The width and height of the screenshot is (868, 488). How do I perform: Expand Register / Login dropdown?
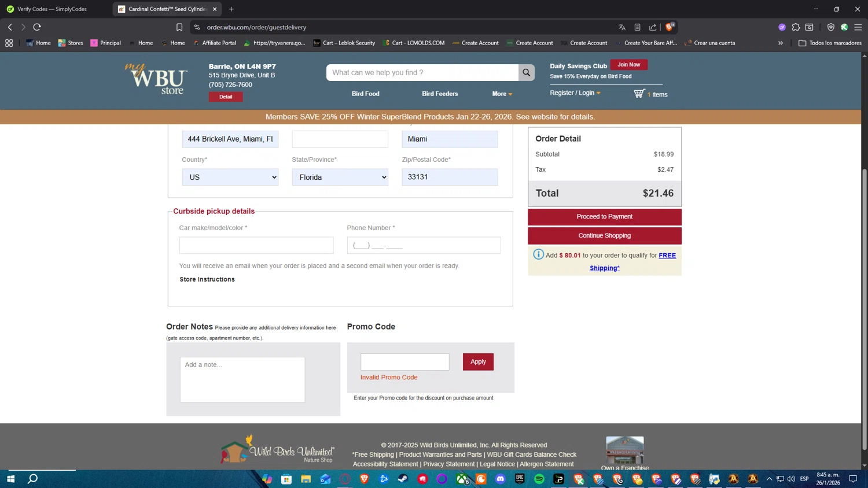coord(575,93)
